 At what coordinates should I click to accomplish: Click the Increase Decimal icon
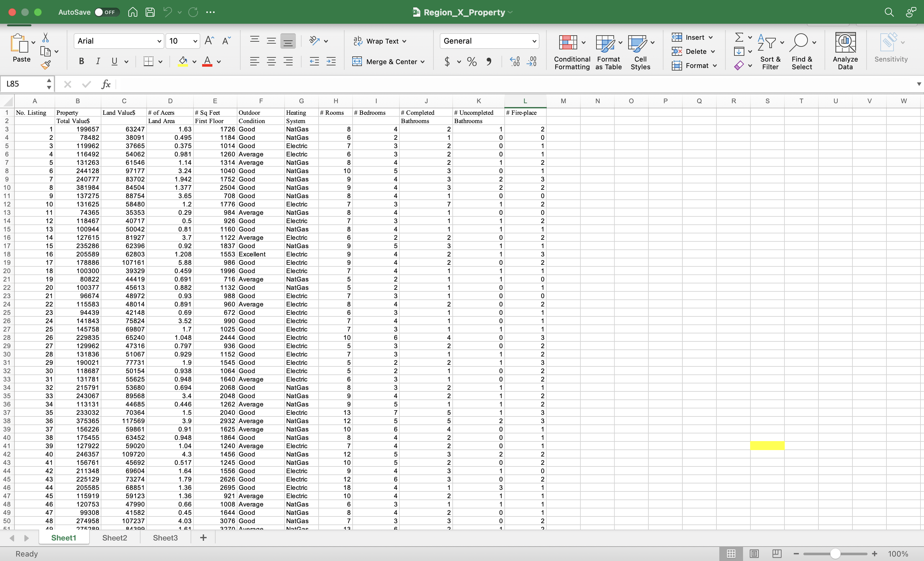pyautogui.click(x=515, y=62)
